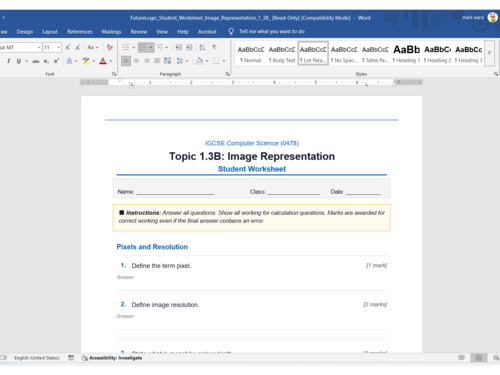Apply the Normal style

click(251, 54)
